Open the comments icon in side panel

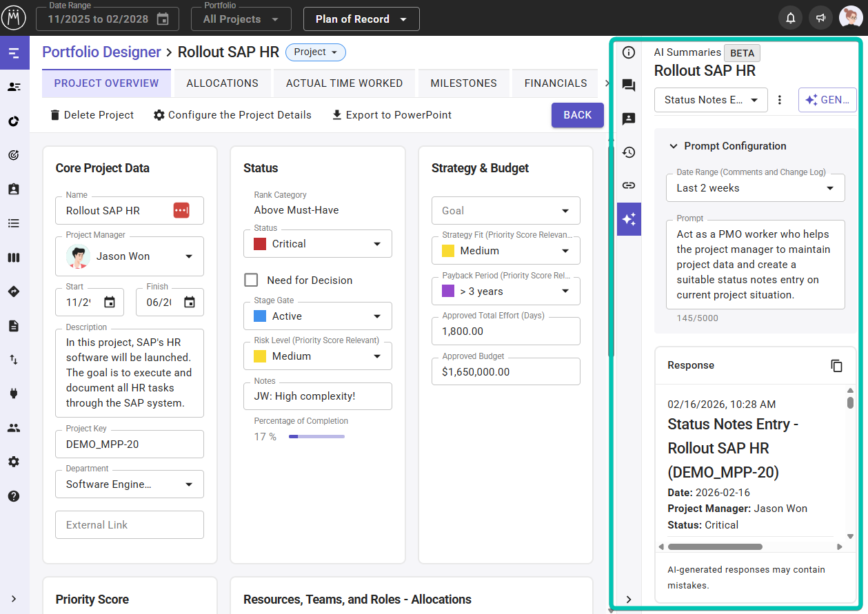[x=629, y=85]
